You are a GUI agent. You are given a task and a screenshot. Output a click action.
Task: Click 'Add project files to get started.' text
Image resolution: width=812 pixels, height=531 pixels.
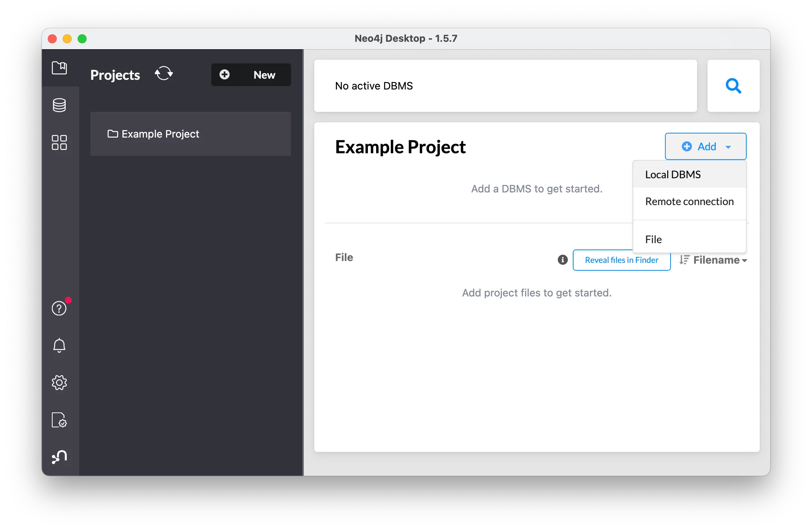tap(537, 293)
